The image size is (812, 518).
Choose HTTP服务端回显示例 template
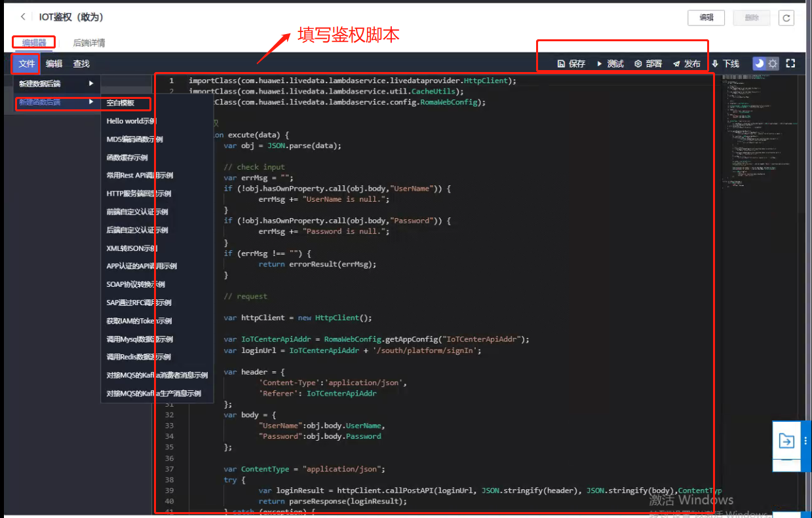click(x=138, y=194)
